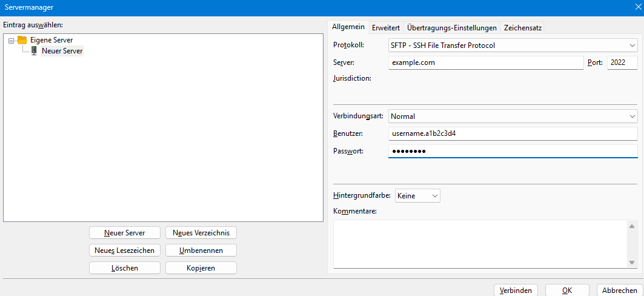Open the Verbindungsart dropdown set to Normal
644x296 pixels.
pyautogui.click(x=513, y=116)
